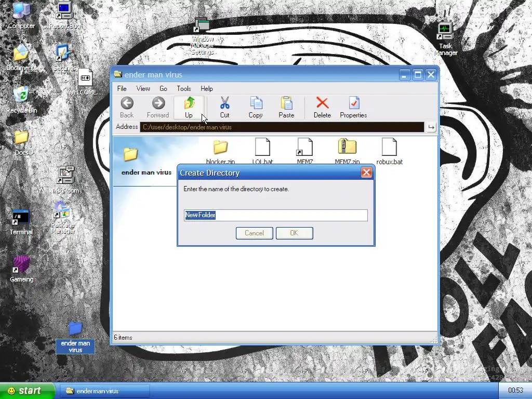This screenshot has height=399, width=532.
Task: Open Report Bug desktop shortcut
Action: (x=64, y=16)
